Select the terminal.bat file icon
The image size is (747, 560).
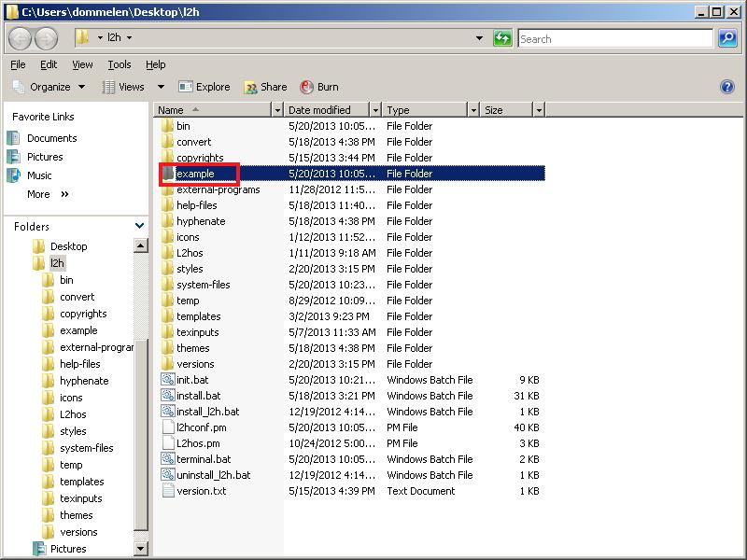tap(168, 459)
